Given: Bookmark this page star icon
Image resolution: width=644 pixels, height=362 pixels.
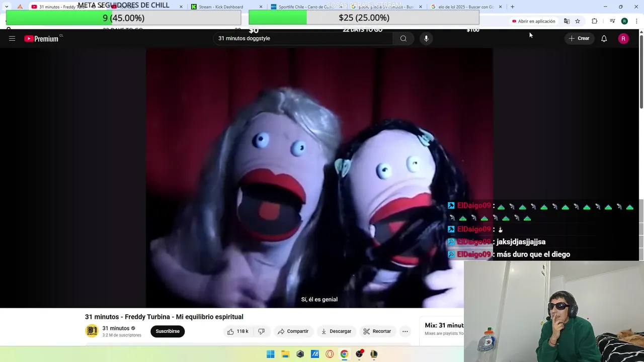Looking at the screenshot, I should click(578, 21).
